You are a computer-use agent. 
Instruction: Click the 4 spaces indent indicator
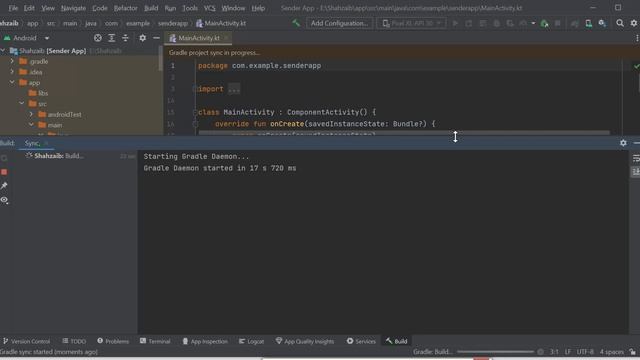pyautogui.click(x=612, y=352)
